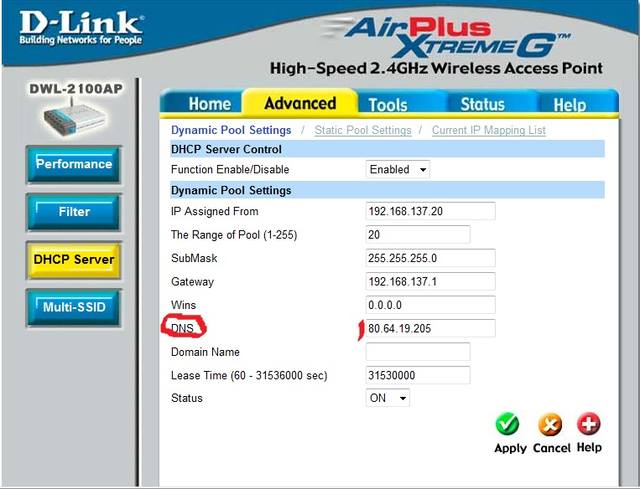Click the orange Cancel X icon
Viewport: 640px width, 489px height.
pyautogui.click(x=550, y=425)
